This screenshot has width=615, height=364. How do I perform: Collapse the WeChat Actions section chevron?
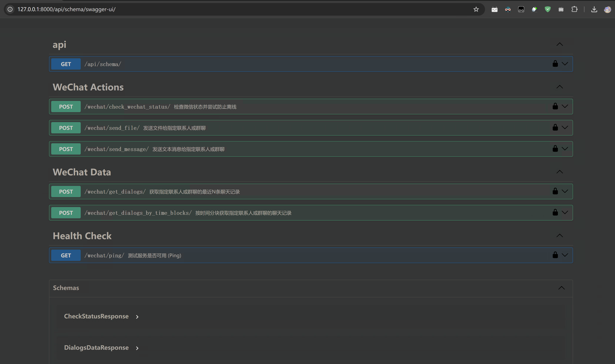pyautogui.click(x=560, y=87)
